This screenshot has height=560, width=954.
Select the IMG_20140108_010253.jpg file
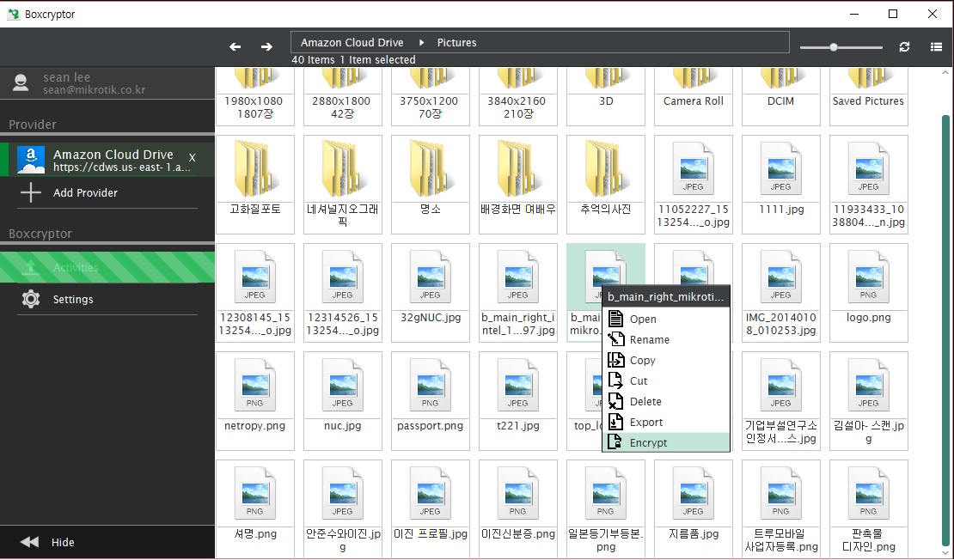tap(780, 293)
